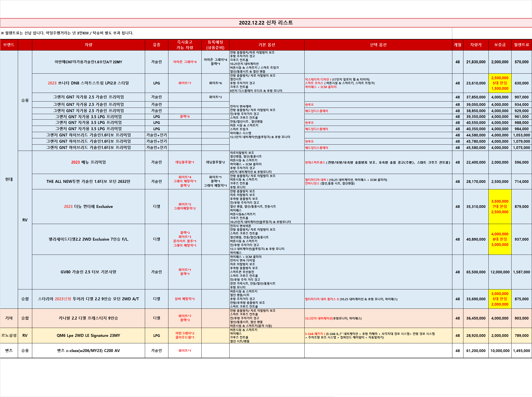Click the '2023 베뉴 프리미엄' cell
Screen dimensions: 532x397
click(x=88, y=162)
